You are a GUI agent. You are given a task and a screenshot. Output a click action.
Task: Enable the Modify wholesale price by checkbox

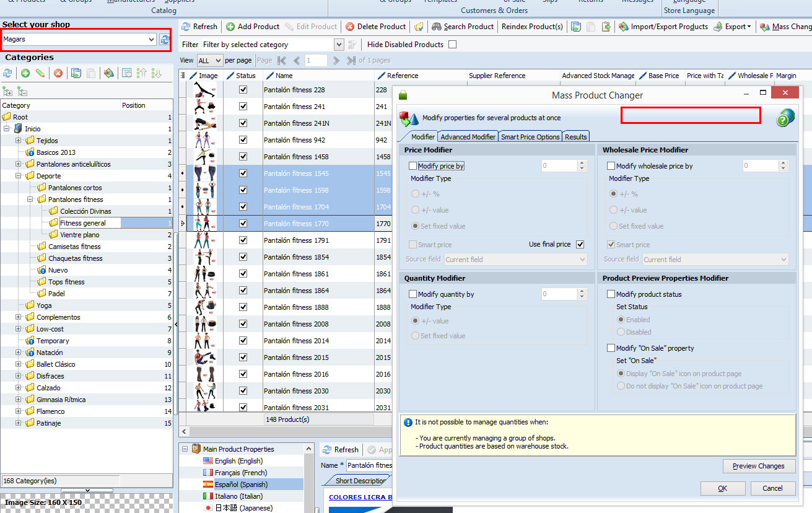tap(611, 166)
